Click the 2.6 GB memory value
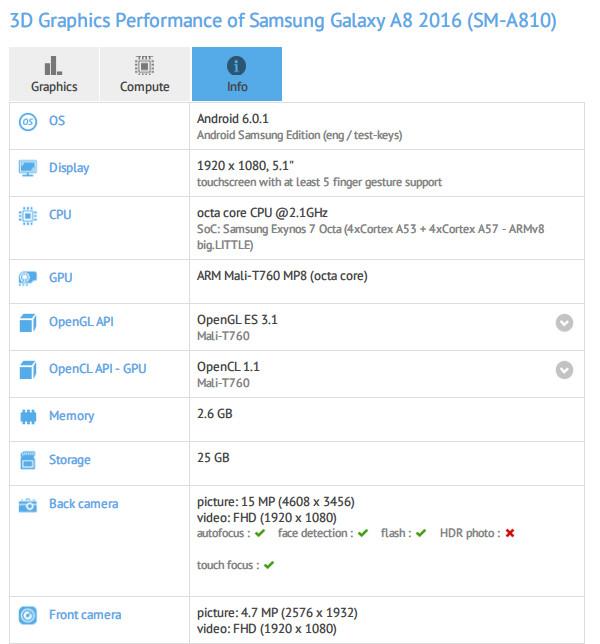The width and height of the screenshot is (600, 644). tap(214, 414)
